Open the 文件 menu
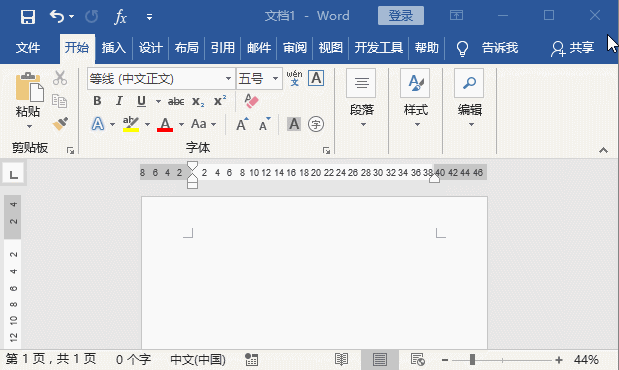Viewport: 619px width, 370px height. click(x=28, y=48)
